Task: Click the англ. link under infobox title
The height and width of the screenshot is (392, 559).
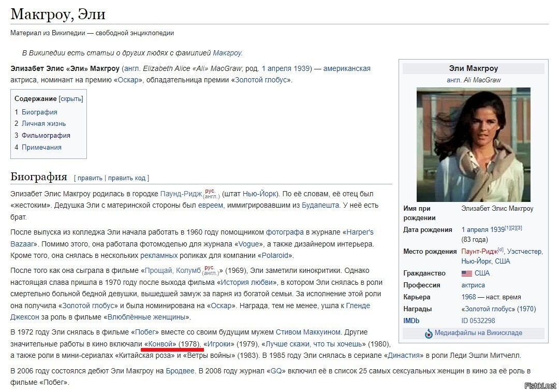Action: pyautogui.click(x=454, y=80)
